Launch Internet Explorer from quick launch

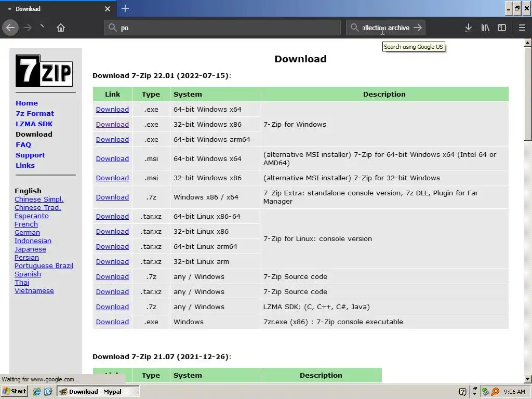pyautogui.click(x=37, y=392)
